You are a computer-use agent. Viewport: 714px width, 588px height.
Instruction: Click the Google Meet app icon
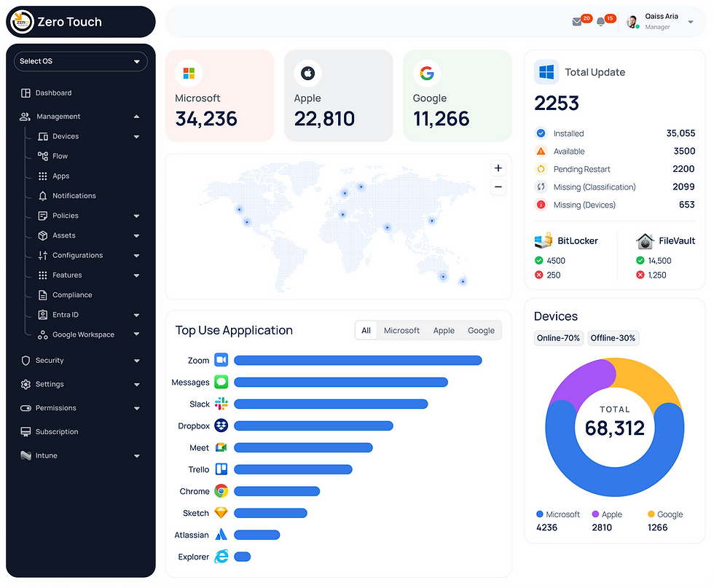click(221, 447)
